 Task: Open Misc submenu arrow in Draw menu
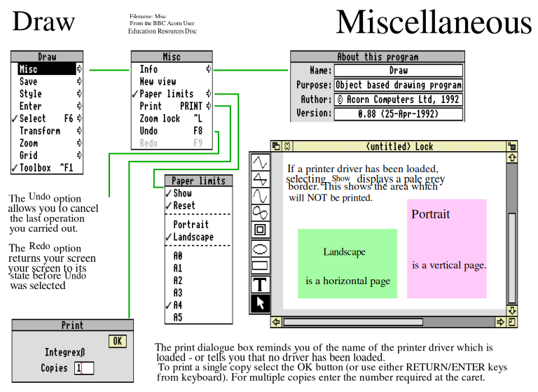[79, 69]
